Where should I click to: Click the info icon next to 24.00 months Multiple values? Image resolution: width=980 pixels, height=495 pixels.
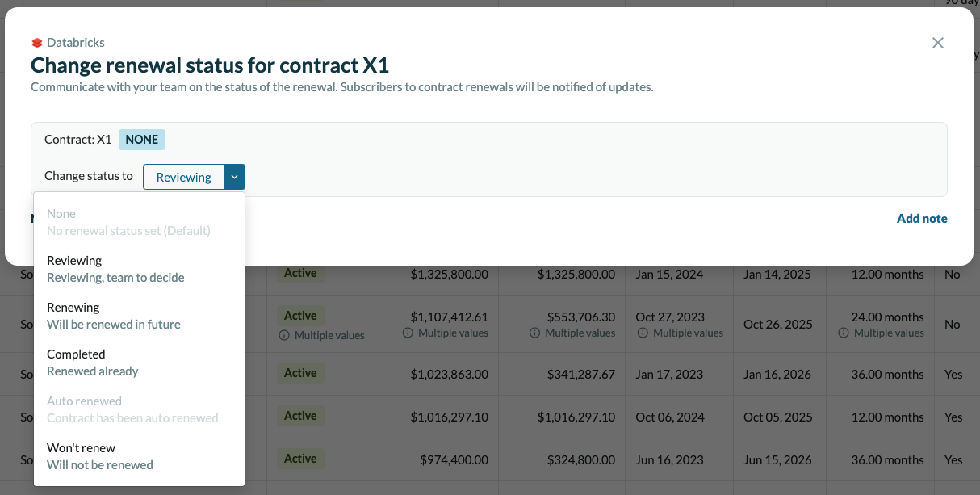pyautogui.click(x=844, y=332)
